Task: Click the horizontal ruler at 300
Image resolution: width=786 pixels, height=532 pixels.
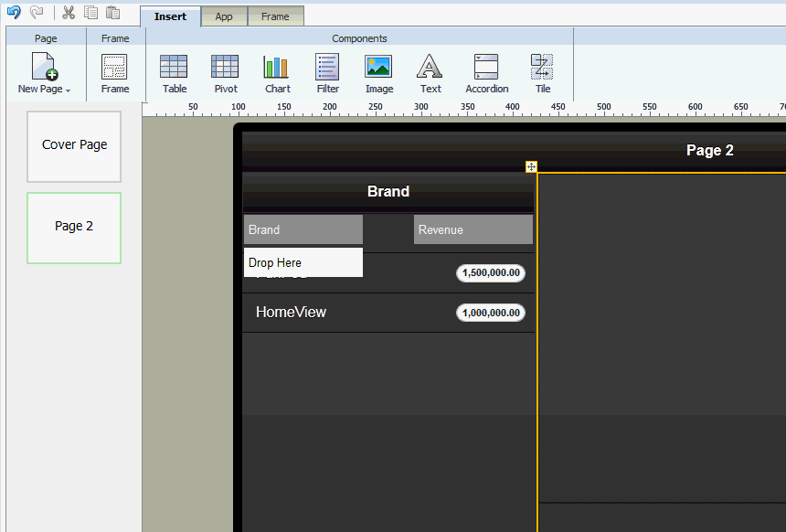Action: (421, 109)
